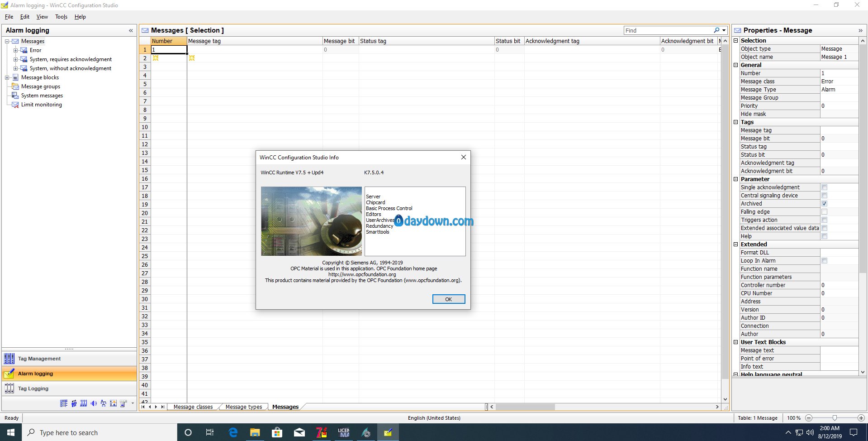The width and height of the screenshot is (868, 441).
Task: Select Message groups in tree
Action: pos(41,86)
